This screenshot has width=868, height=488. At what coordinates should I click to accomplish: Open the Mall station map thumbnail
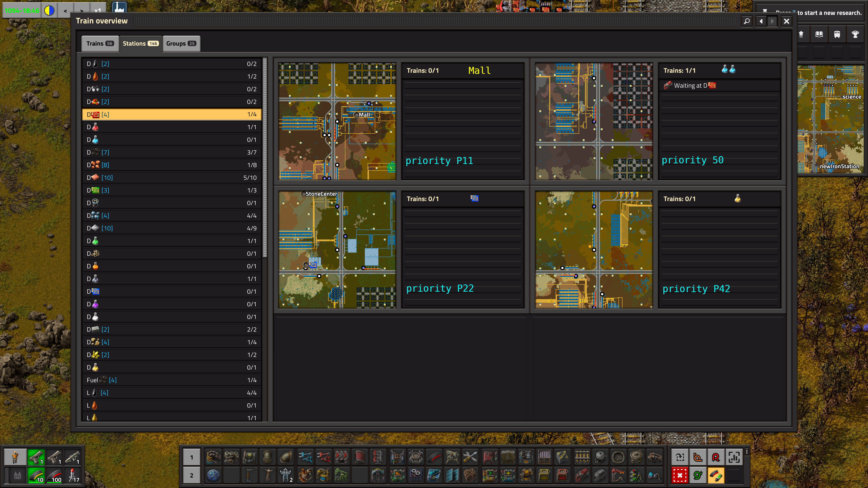[x=337, y=121]
